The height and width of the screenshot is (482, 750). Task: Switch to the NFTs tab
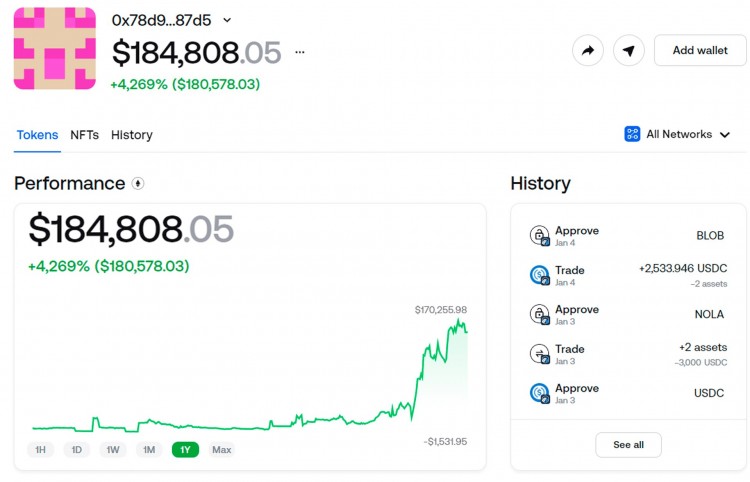pyautogui.click(x=84, y=135)
